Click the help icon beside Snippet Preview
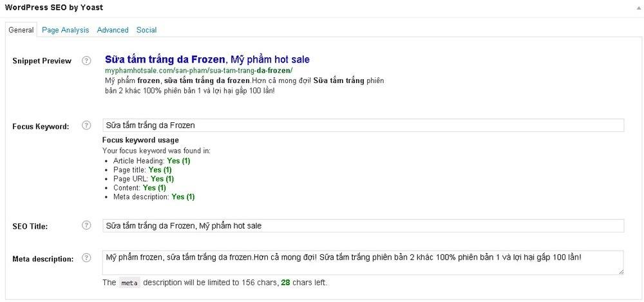 (86, 61)
